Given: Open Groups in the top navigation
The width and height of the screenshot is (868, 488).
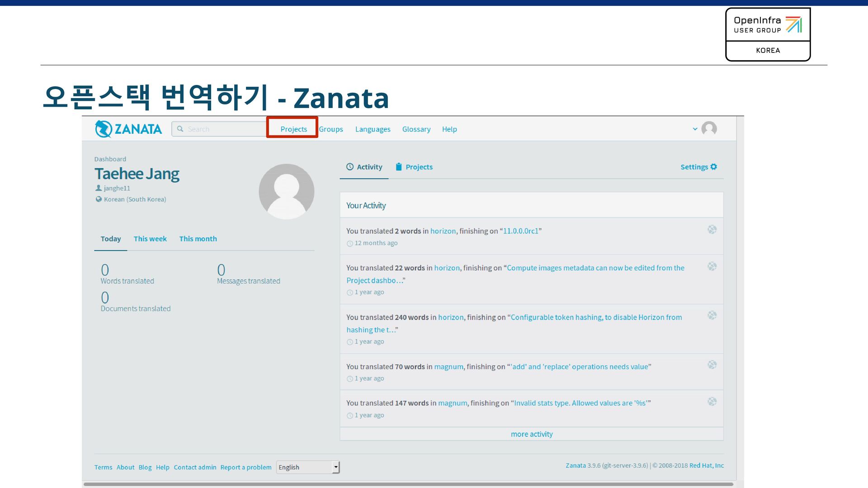Looking at the screenshot, I should click(x=331, y=129).
